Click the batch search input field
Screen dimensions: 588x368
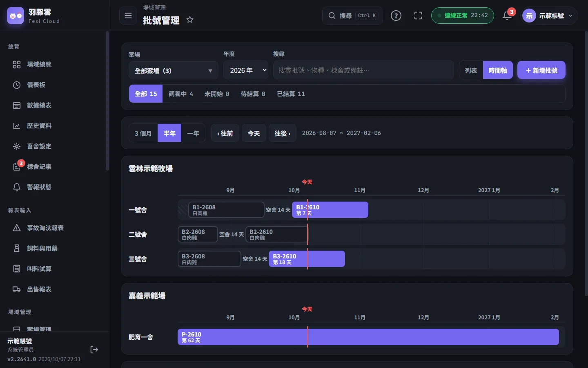(x=363, y=70)
